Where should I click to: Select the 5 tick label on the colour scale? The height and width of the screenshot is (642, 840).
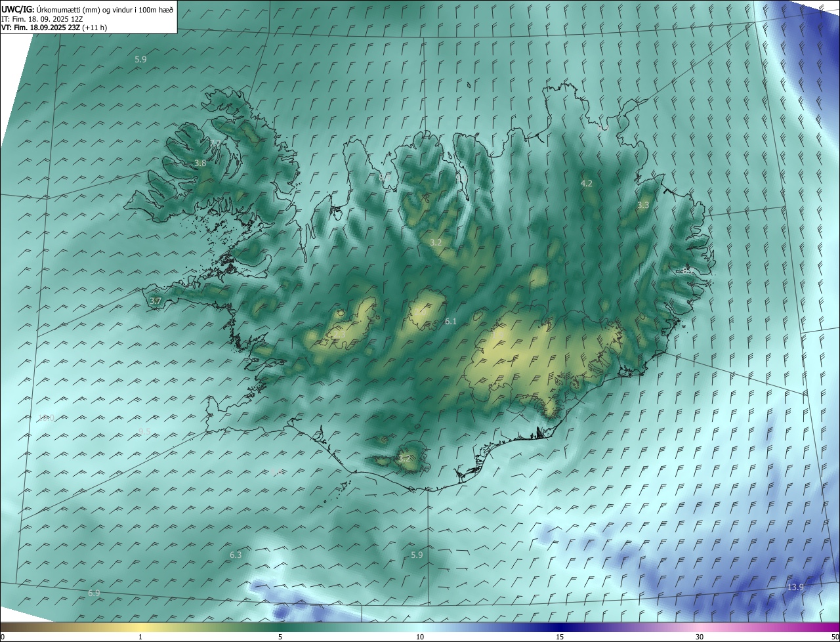coord(280,637)
